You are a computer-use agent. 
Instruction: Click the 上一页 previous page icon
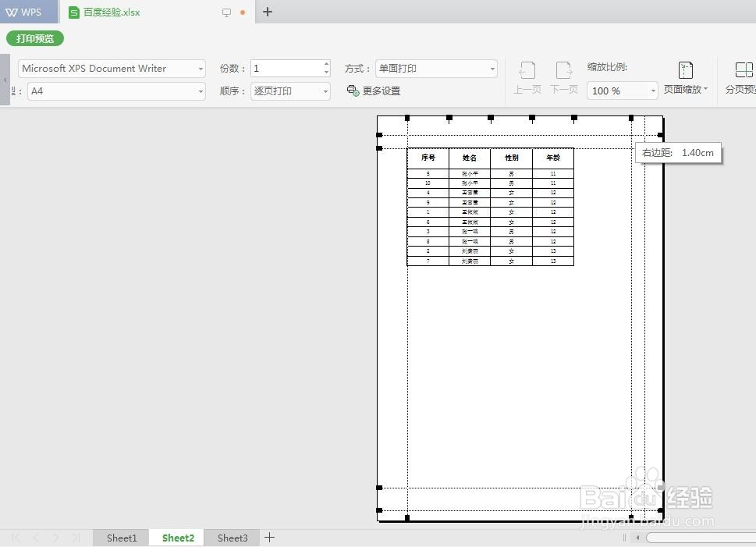527,76
